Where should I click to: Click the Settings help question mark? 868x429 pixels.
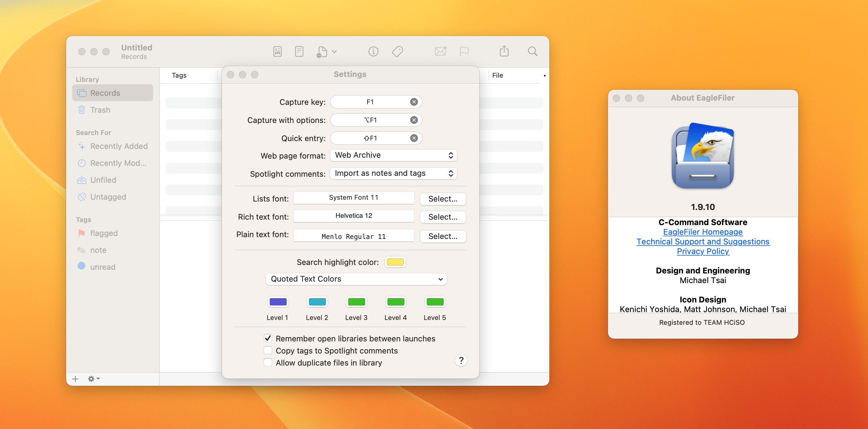pos(461,361)
